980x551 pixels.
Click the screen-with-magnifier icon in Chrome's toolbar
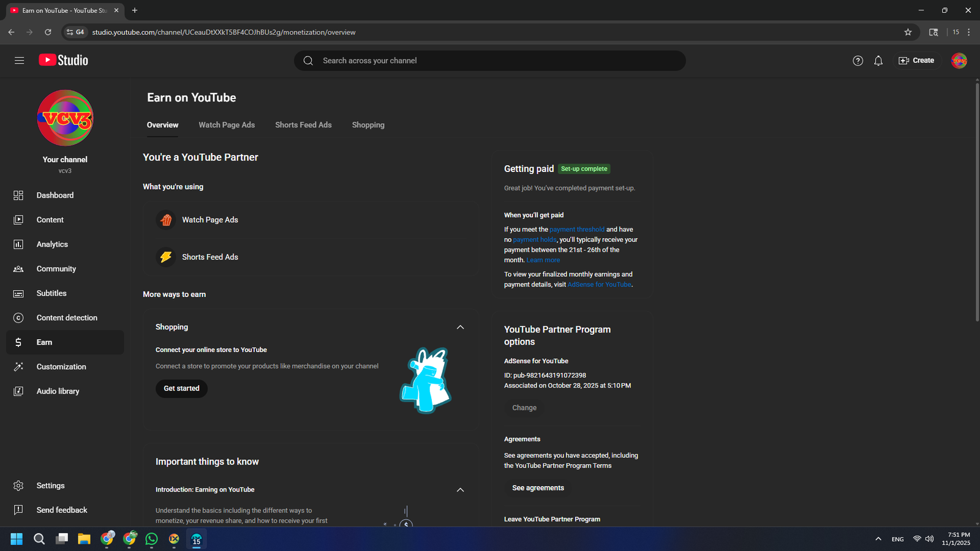(x=933, y=32)
